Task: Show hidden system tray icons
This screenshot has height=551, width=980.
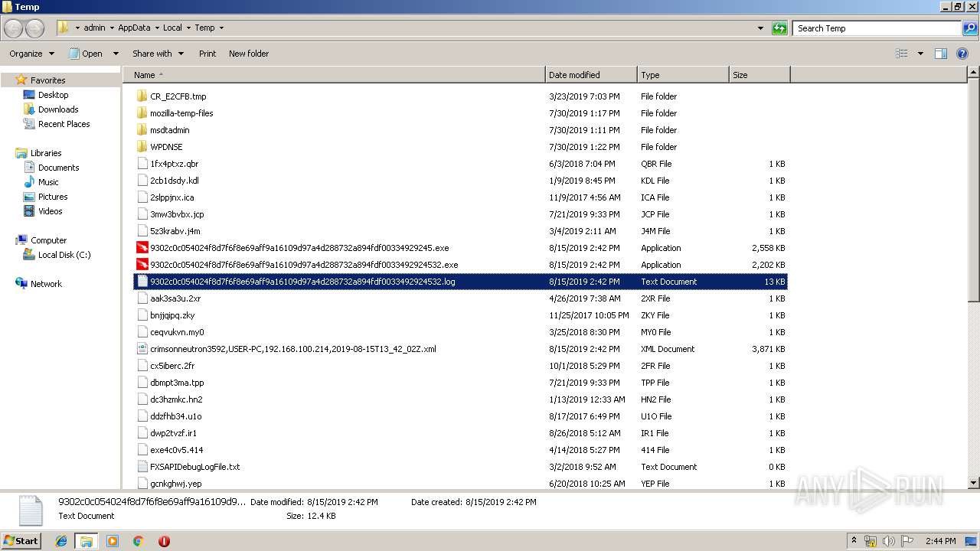Action: point(854,540)
